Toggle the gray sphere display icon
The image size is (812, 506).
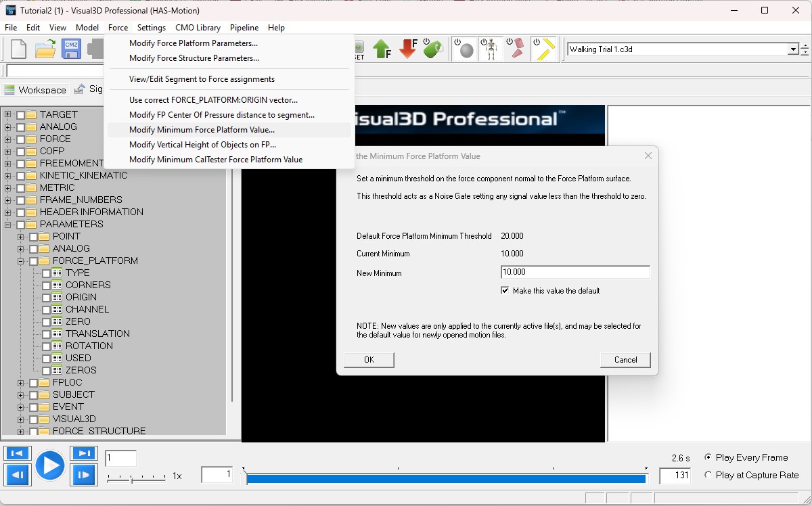(464, 49)
